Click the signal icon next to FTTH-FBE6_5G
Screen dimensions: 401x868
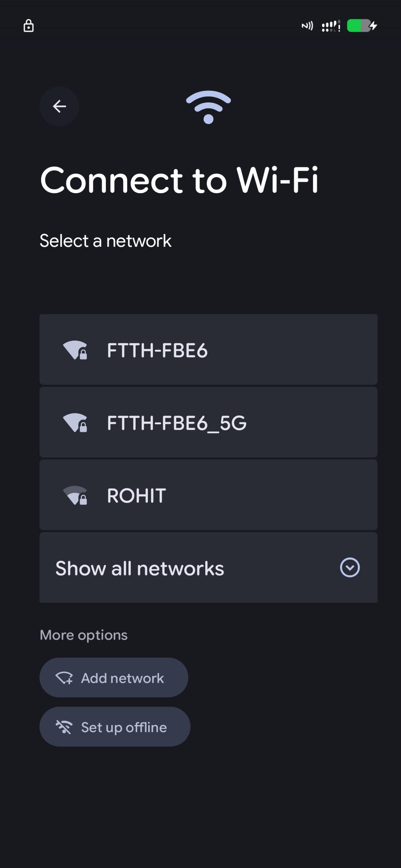coord(75,423)
